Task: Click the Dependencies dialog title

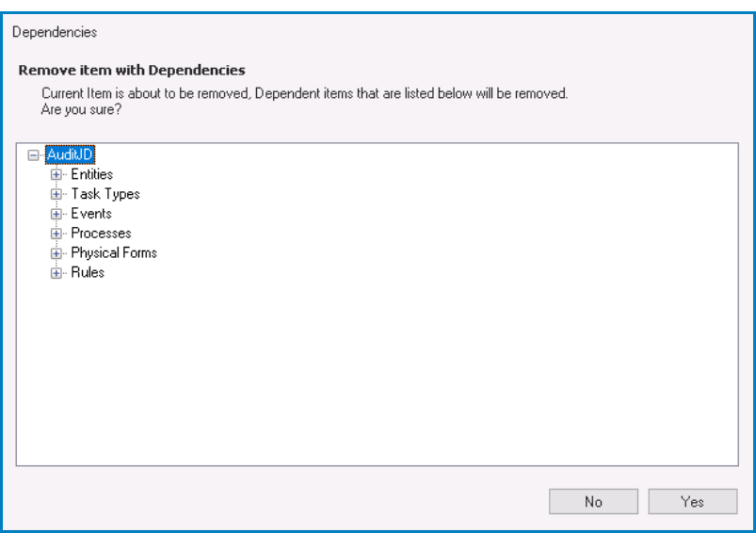Action: coord(56,32)
